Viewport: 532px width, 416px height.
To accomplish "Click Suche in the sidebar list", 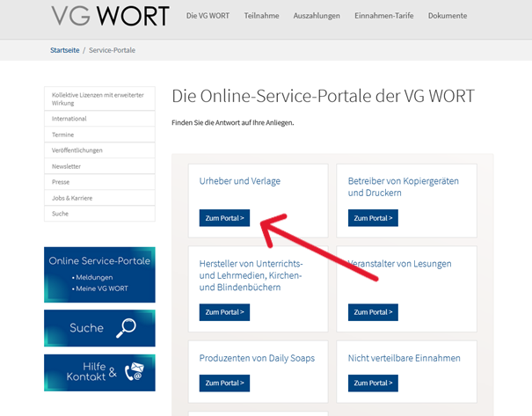I will click(x=99, y=214).
